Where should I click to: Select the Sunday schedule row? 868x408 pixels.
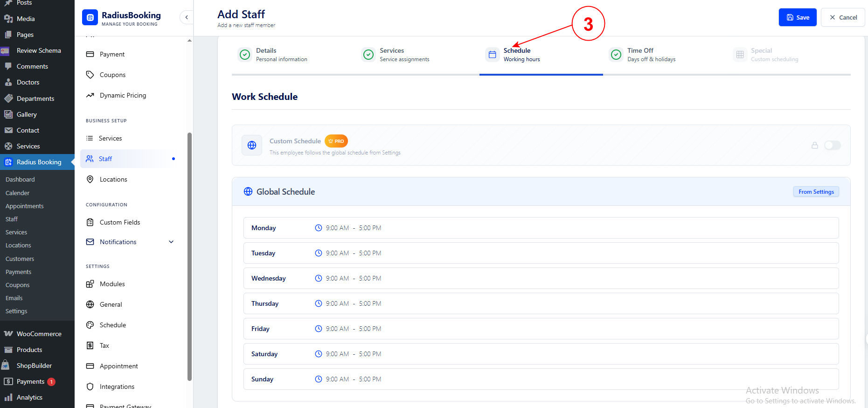[541, 379]
